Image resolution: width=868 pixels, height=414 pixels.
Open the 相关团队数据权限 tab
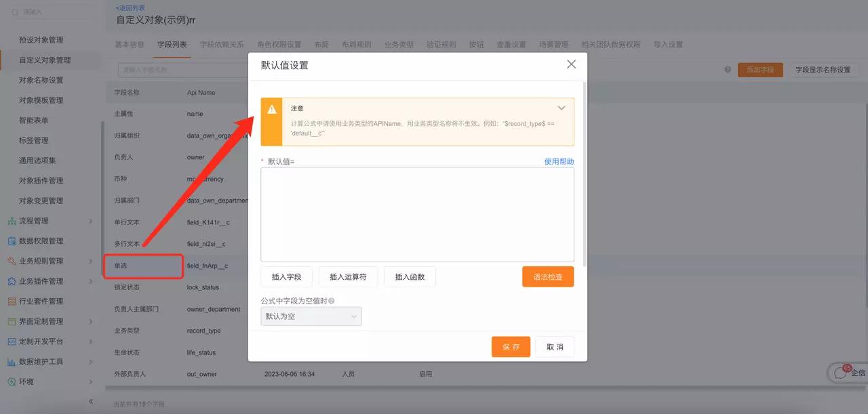[x=611, y=45]
